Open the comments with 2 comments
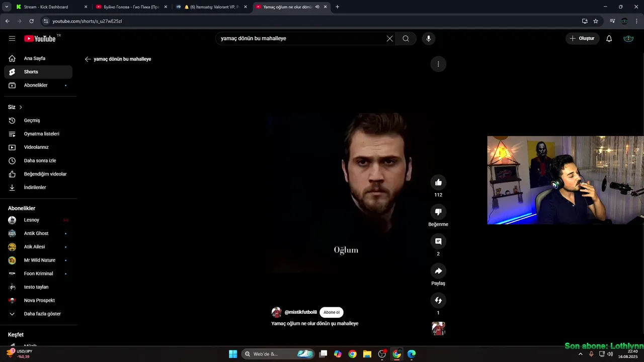 [x=438, y=241]
